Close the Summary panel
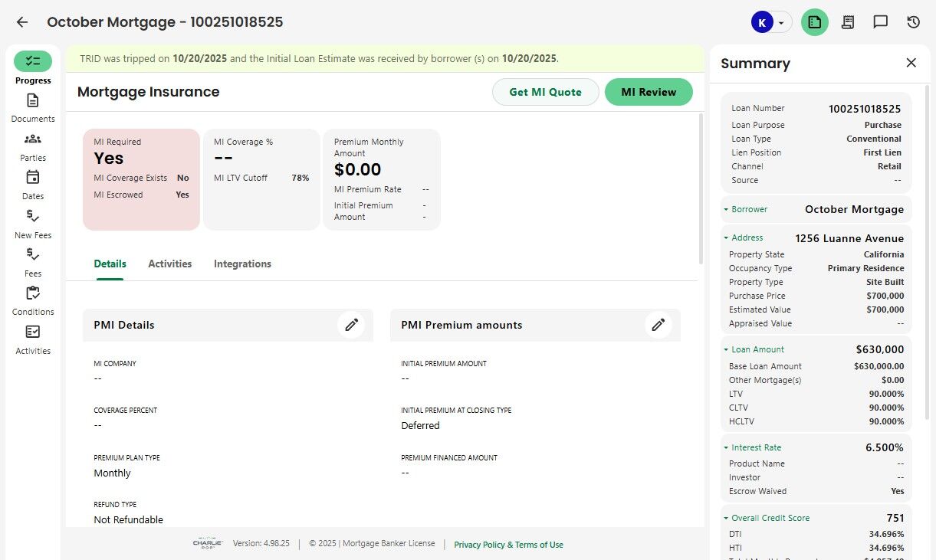936x560 pixels. 911,63
